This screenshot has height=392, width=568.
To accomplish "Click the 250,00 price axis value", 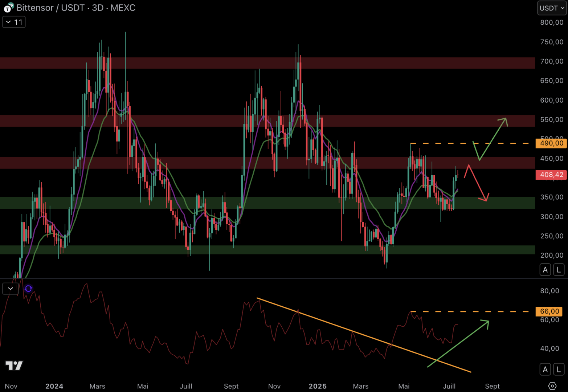I will [x=552, y=236].
